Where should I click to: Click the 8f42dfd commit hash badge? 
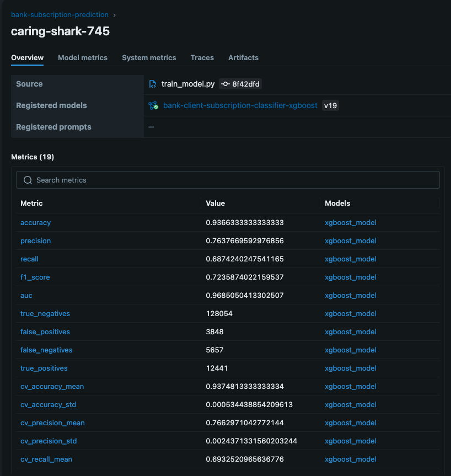pos(245,84)
